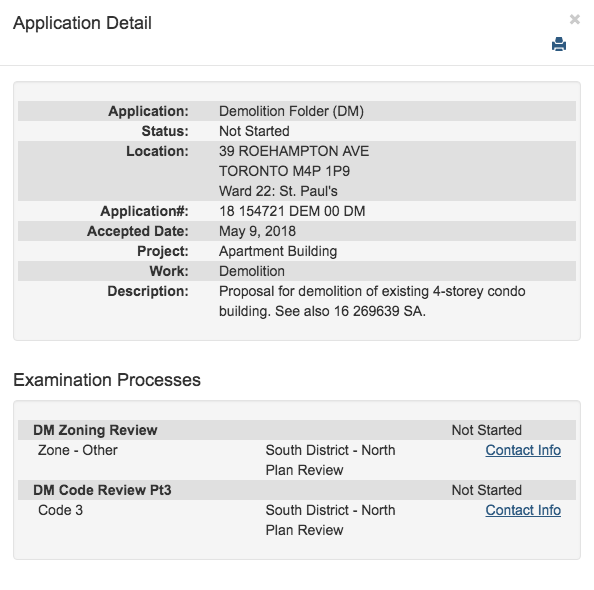Click the TORONTO M4P 1P9 postal line
This screenshot has height=590, width=594.
(x=284, y=171)
